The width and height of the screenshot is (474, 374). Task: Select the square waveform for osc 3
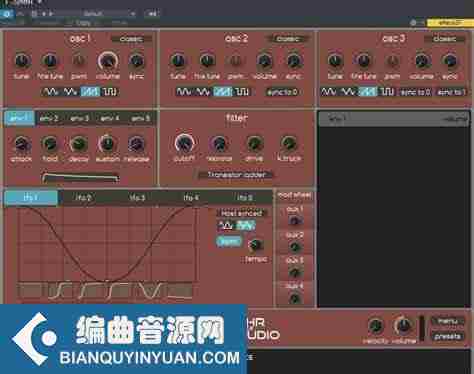[x=387, y=92]
